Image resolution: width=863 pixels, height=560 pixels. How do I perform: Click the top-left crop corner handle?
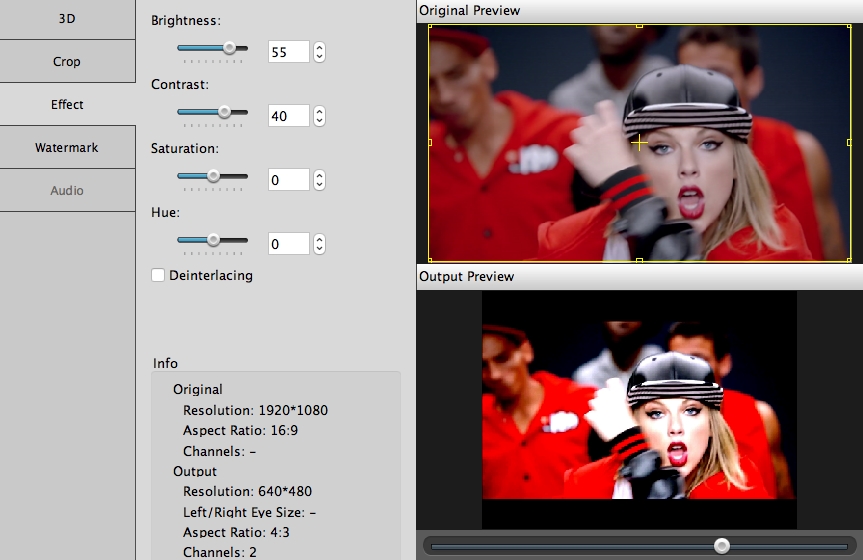pos(430,26)
